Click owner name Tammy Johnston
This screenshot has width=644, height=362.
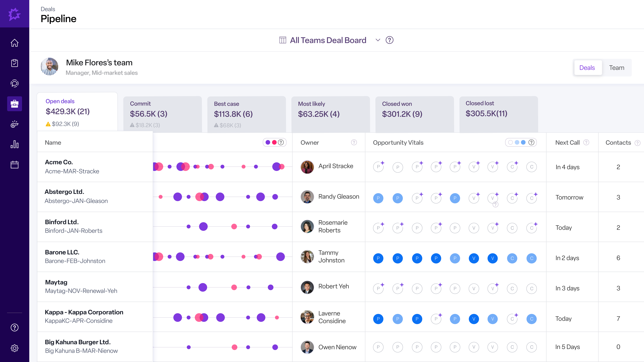pyautogui.click(x=332, y=257)
